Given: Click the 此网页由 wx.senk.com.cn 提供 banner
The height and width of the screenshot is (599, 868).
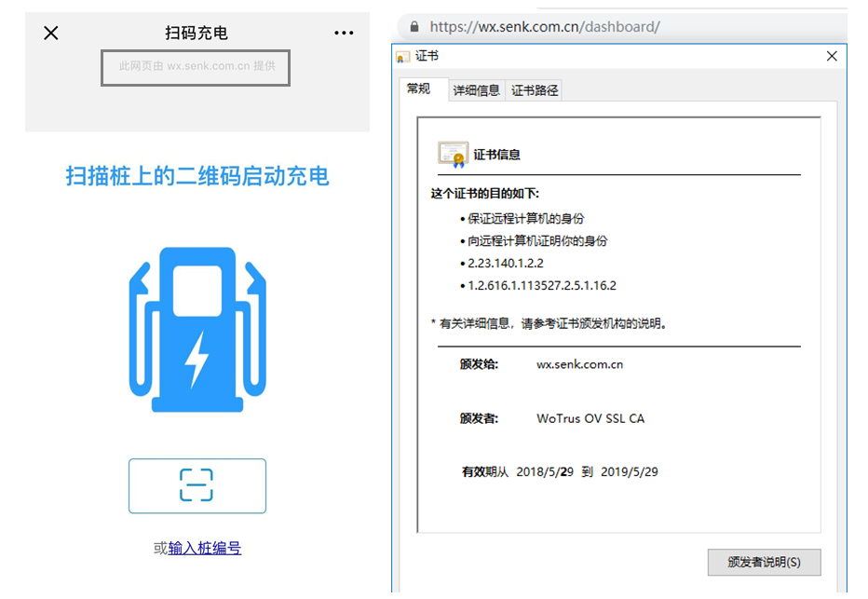Looking at the screenshot, I should click(196, 67).
